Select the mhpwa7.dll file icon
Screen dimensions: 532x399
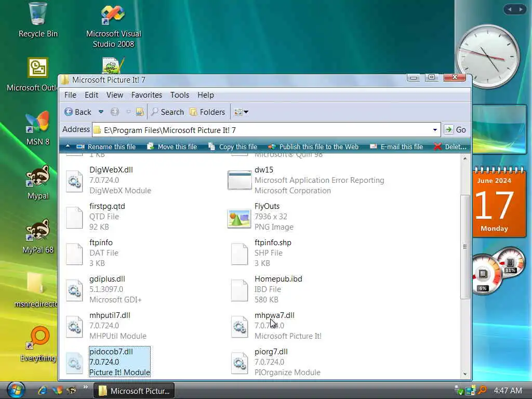coord(240,326)
